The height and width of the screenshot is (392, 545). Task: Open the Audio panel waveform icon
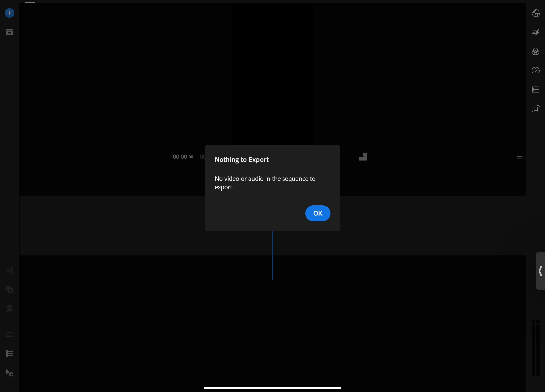click(x=535, y=90)
